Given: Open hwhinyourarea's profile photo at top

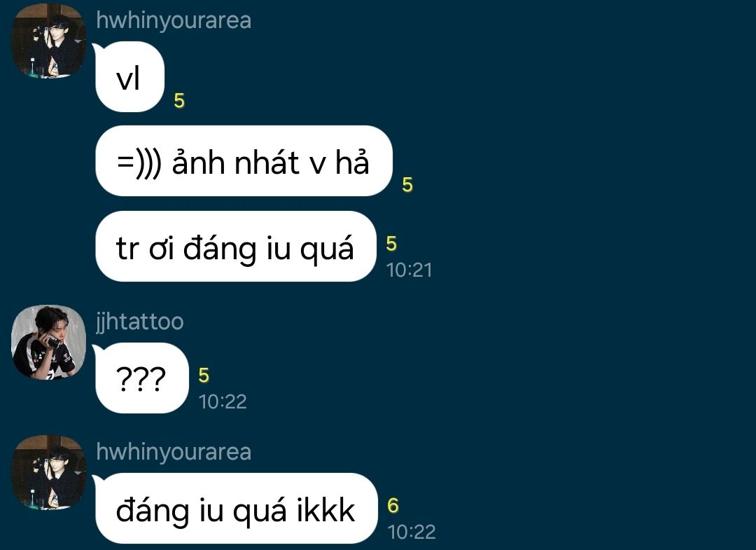Looking at the screenshot, I should (49, 41).
